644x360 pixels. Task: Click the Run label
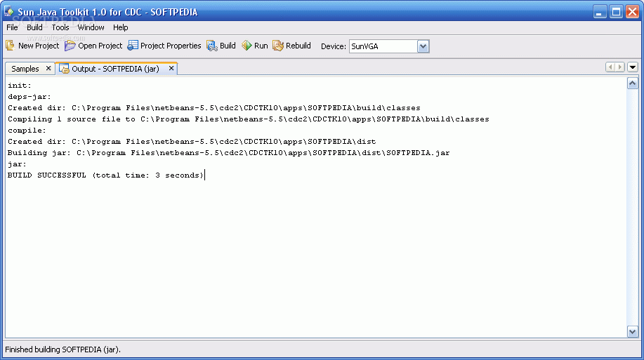[x=261, y=46]
